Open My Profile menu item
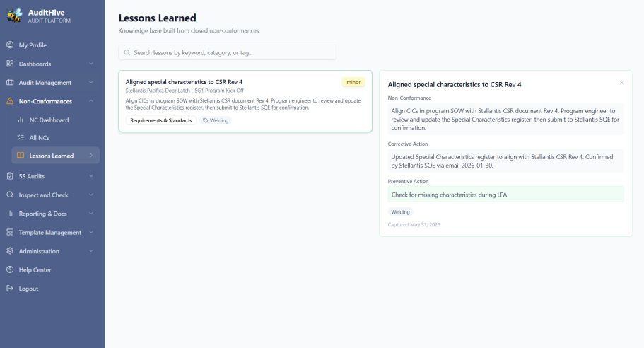Viewport: 644px width, 348px height. [x=52, y=45]
